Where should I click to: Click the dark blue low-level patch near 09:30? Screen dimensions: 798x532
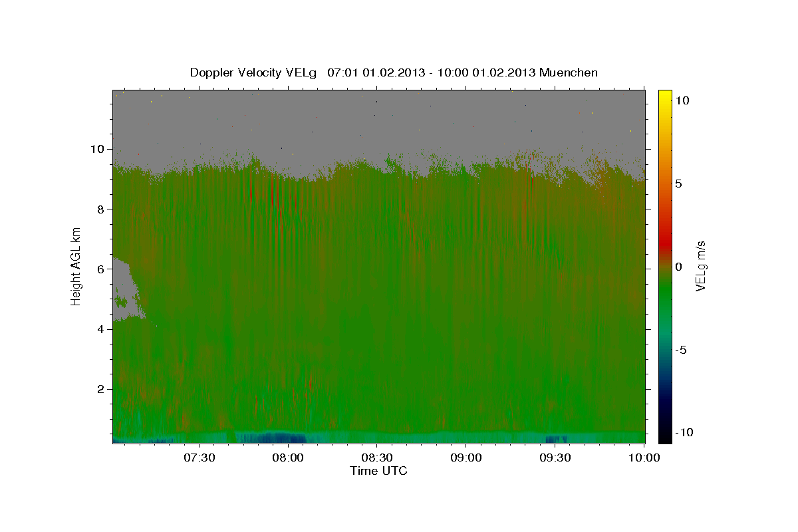click(556, 439)
